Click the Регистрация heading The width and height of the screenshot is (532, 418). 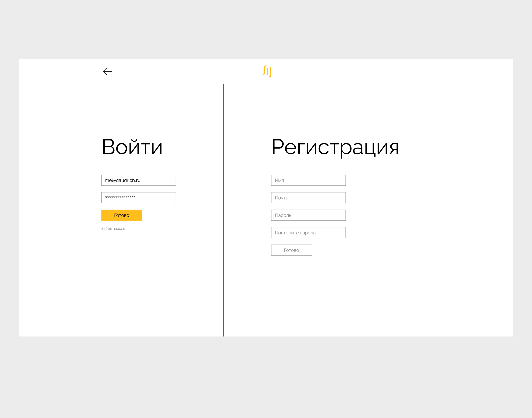(335, 147)
